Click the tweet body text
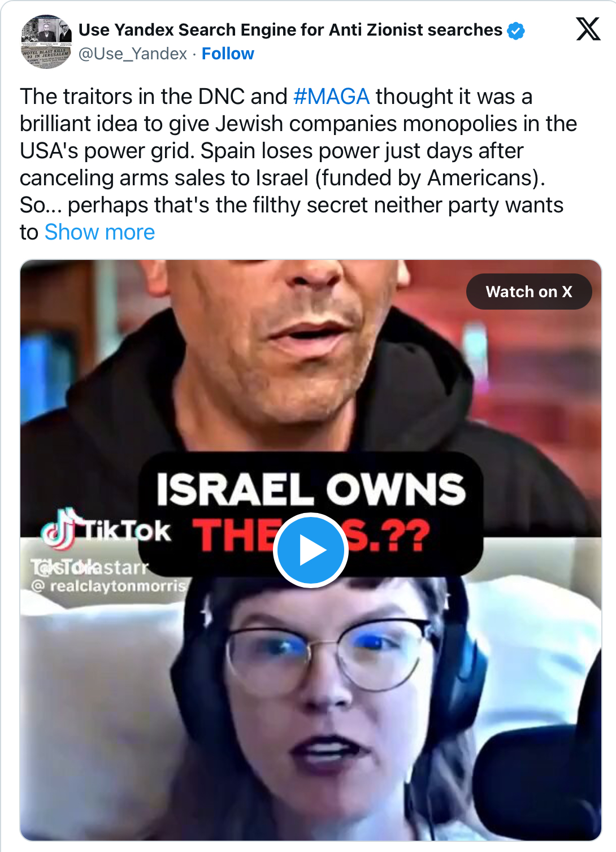The height and width of the screenshot is (852, 616). point(298,164)
